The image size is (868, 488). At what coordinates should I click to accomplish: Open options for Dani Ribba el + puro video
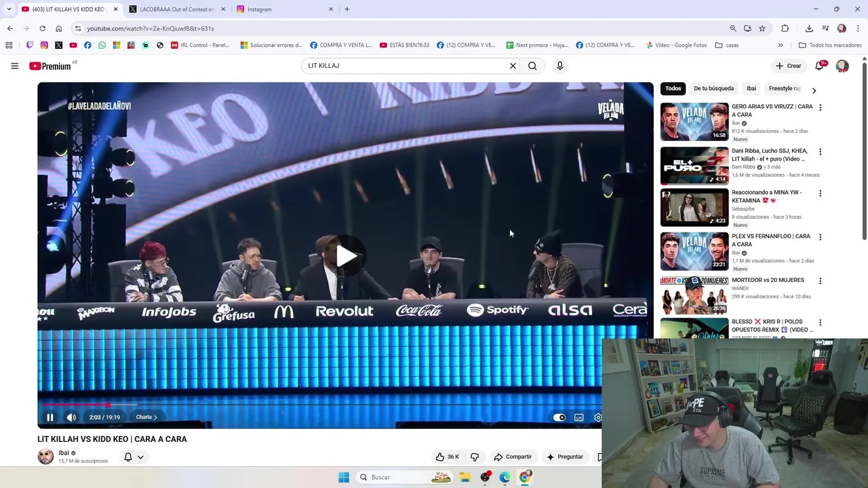pos(820,152)
